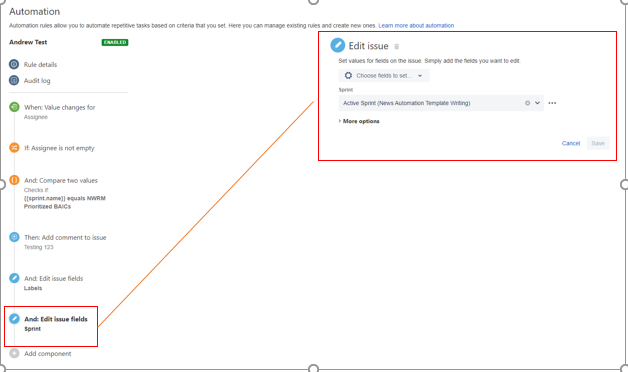
Task: Select 'If: Assignee is not empty' component
Action: [59, 148]
